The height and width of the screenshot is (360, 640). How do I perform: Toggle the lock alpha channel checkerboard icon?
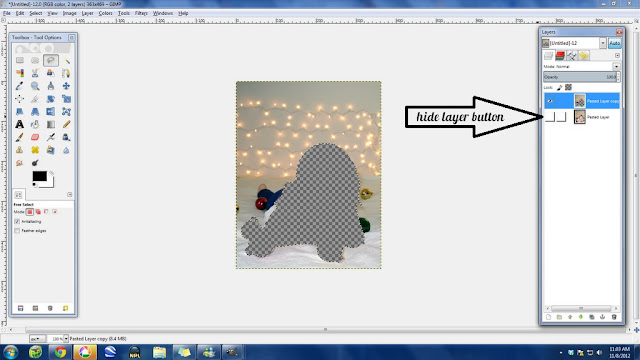coord(568,87)
